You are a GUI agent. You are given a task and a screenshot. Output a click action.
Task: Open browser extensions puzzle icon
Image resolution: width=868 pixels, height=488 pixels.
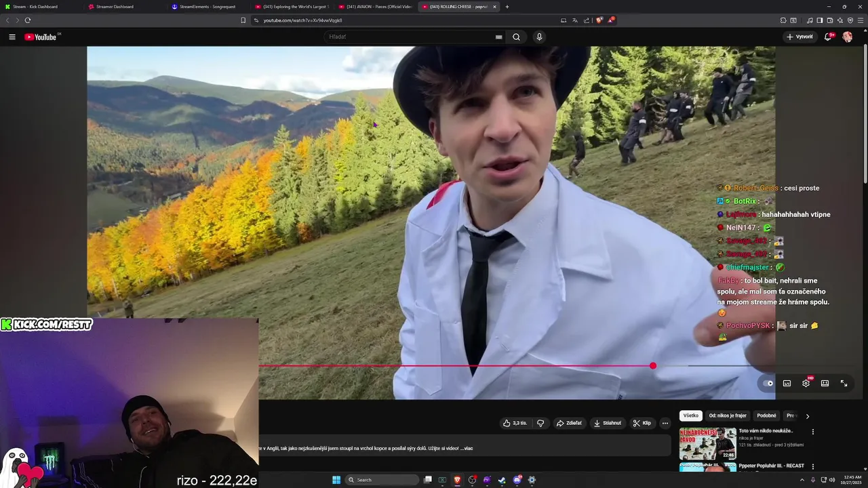pyautogui.click(x=783, y=20)
